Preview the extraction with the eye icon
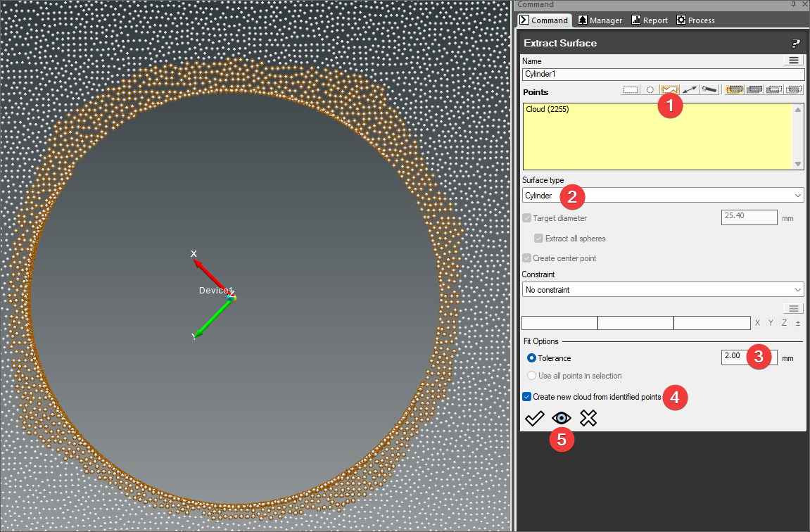Viewport: 810px width, 532px height. (561, 419)
